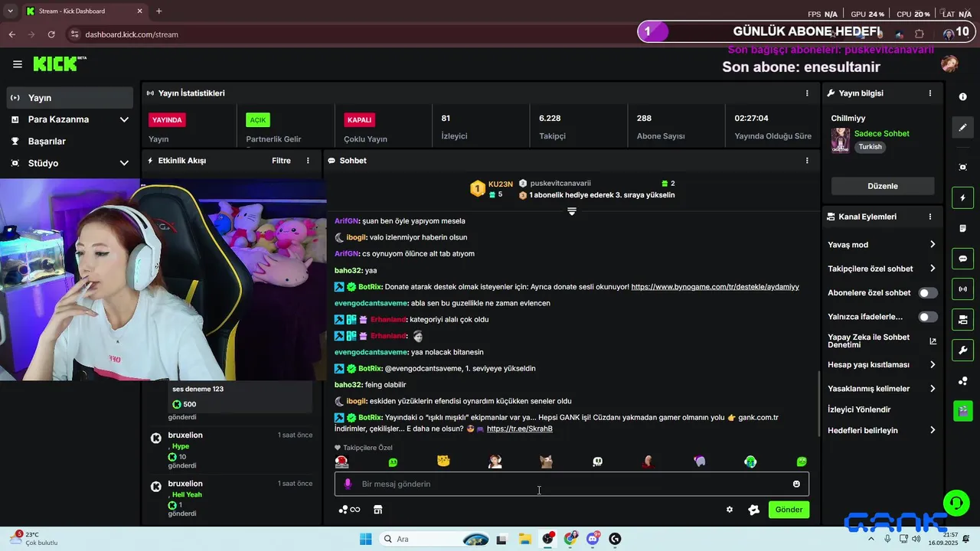Click the Windows Start button
Screen dimensions: 980x551
click(x=366, y=539)
